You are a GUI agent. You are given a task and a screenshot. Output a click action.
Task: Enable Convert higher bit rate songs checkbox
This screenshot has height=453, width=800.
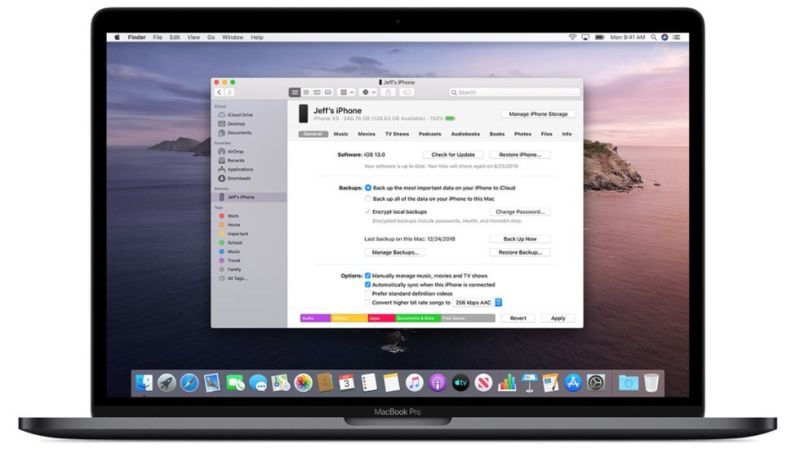pos(367,303)
